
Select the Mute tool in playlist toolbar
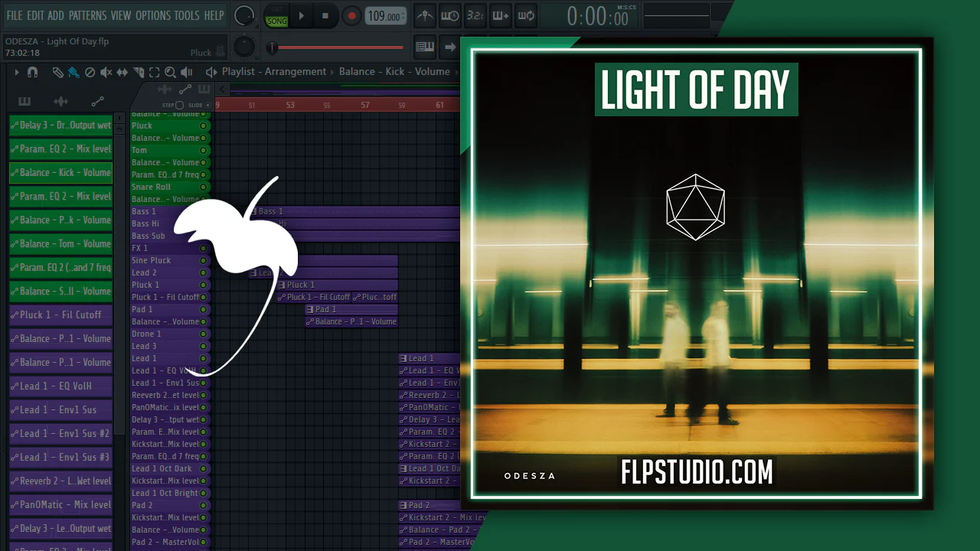106,72
